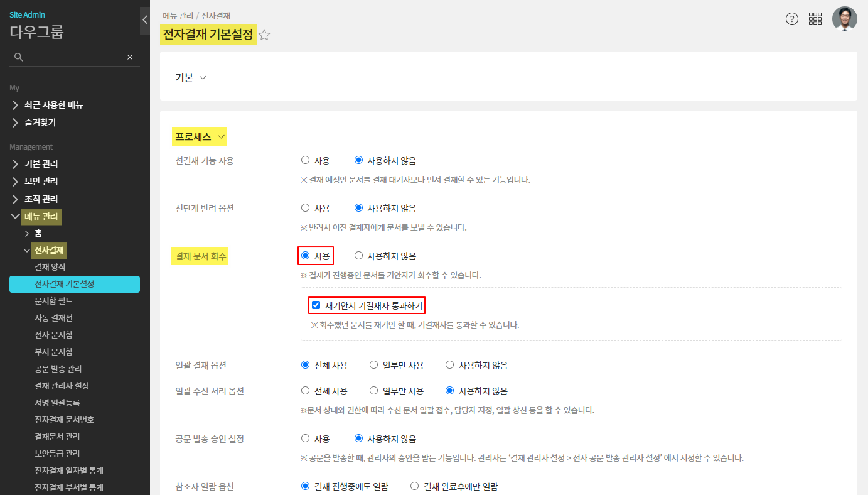868x495 pixels.
Task: Open 자동 결재선 menu item
Action: (54, 318)
